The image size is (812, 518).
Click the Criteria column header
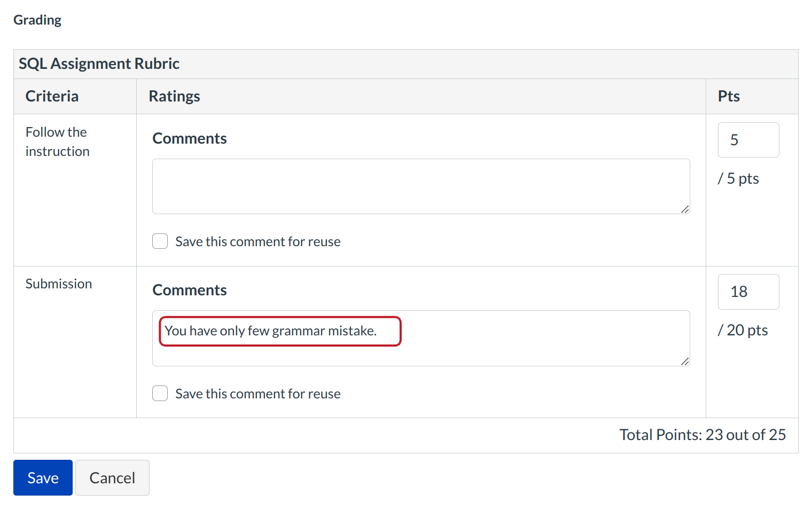[52, 96]
